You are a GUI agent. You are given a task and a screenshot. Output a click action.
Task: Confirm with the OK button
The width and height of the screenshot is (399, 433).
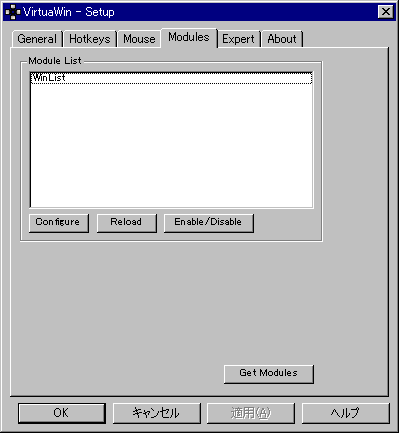tap(62, 413)
